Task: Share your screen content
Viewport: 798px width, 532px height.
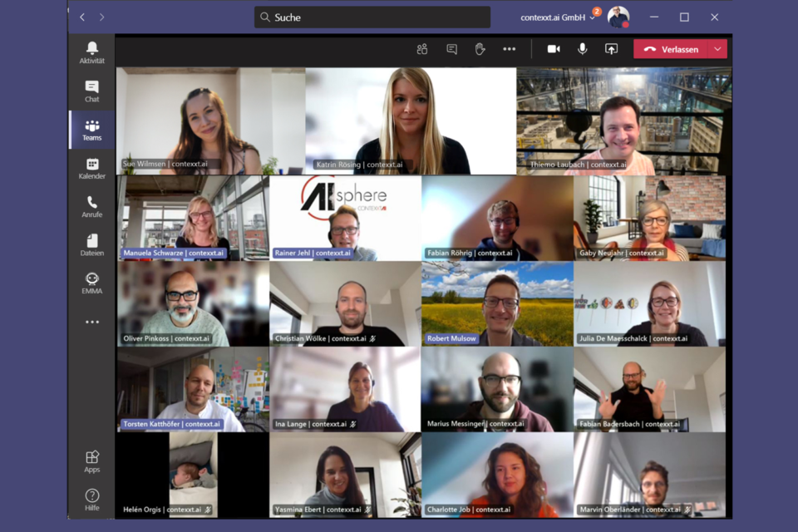Action: click(x=611, y=49)
